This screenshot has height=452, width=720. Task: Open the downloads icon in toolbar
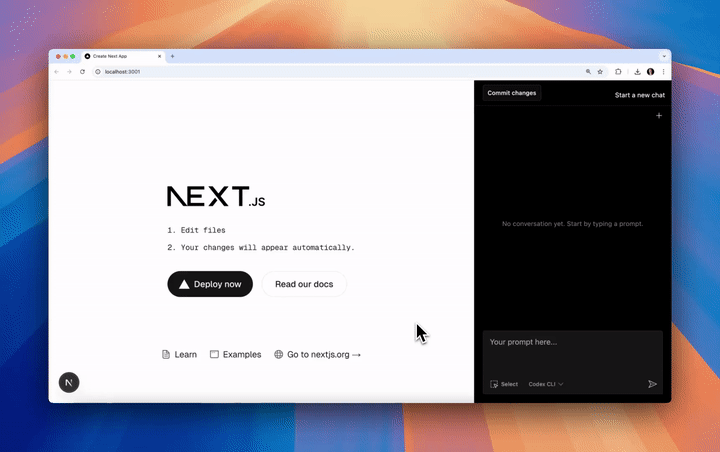(637, 72)
